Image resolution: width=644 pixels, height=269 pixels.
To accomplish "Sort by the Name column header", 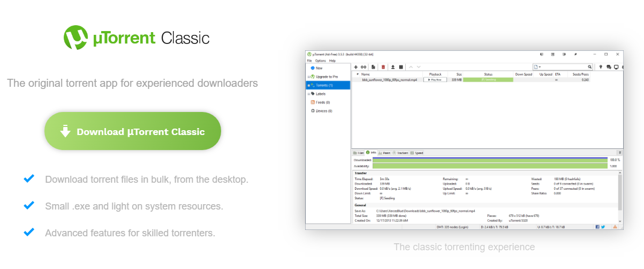I will (366, 74).
